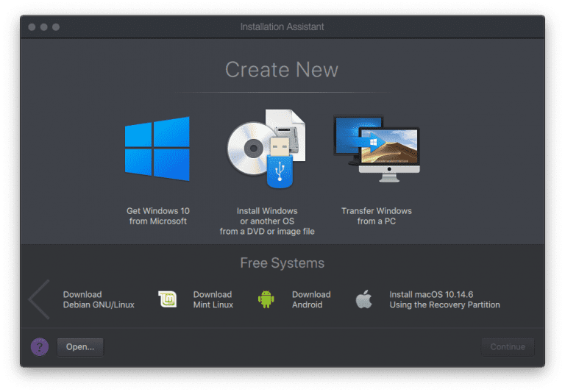Zoom the Installation Assistant window
Viewport: 565px width, 392px height.
(x=56, y=27)
